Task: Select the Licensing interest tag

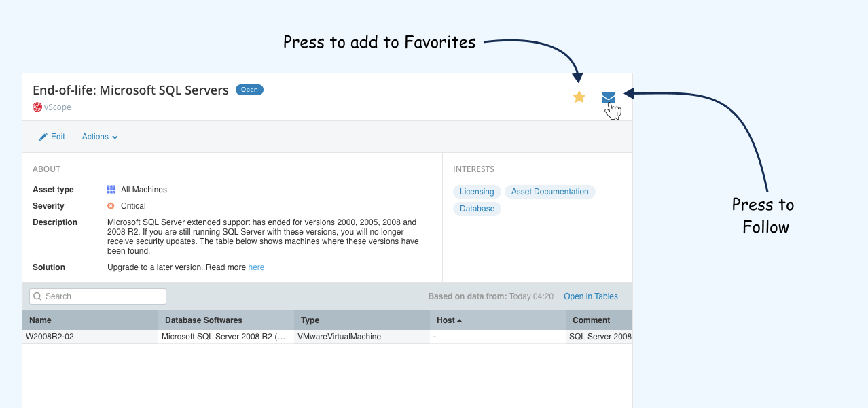Action: pos(477,192)
